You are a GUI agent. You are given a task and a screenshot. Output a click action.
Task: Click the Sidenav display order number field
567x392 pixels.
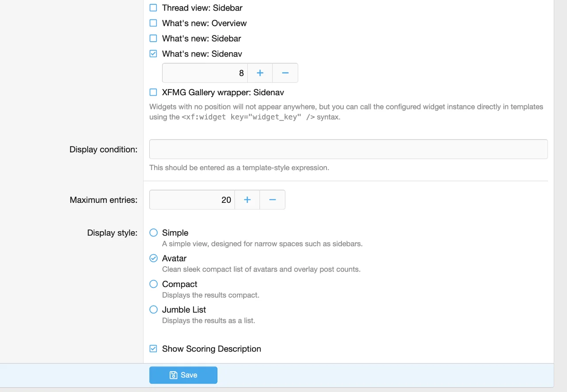pyautogui.click(x=205, y=73)
